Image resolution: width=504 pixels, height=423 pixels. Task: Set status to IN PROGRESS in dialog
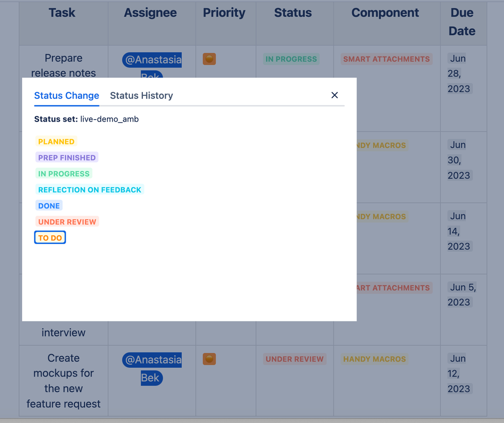[x=64, y=174]
